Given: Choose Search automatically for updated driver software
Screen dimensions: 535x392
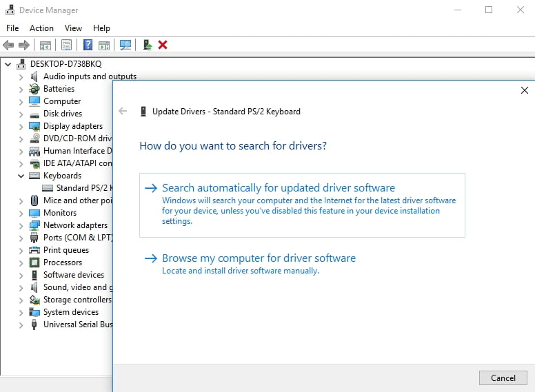Looking at the screenshot, I should (x=278, y=188).
